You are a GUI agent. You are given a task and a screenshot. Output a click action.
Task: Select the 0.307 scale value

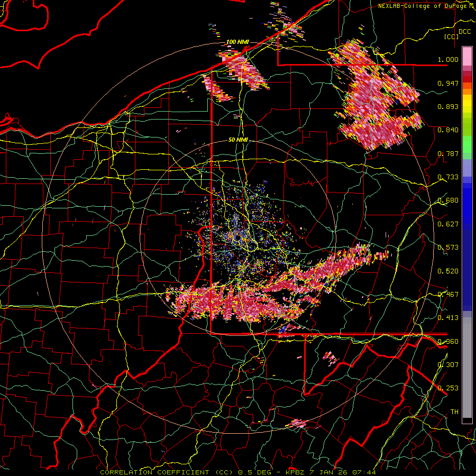point(448,364)
